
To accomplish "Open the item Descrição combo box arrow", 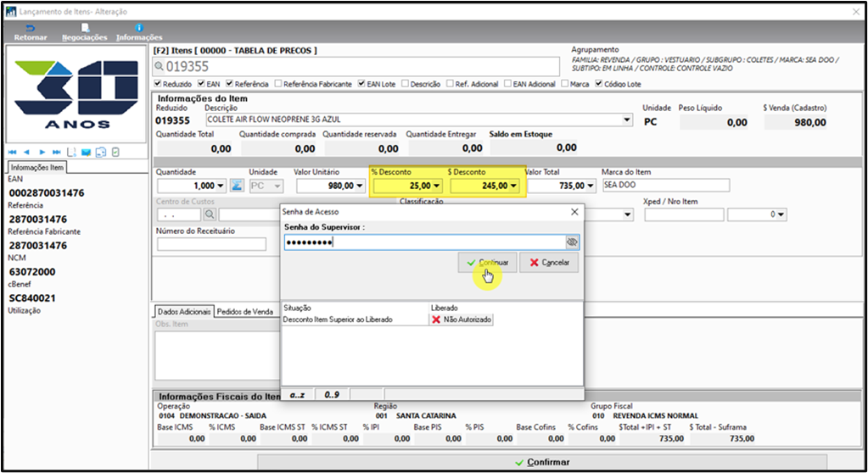I will point(627,120).
